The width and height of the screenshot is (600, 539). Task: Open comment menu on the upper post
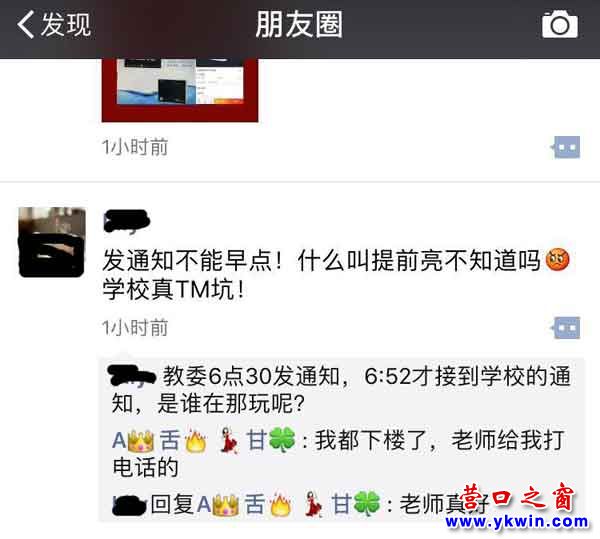point(566,147)
